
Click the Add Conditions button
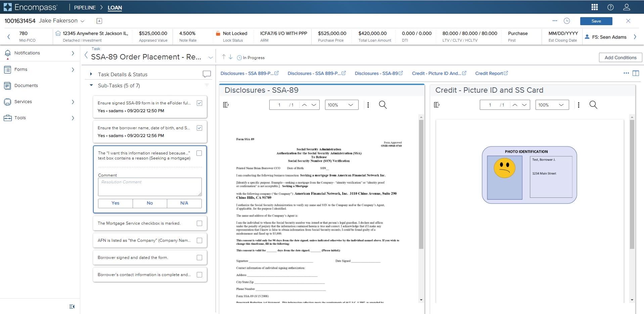(x=620, y=57)
